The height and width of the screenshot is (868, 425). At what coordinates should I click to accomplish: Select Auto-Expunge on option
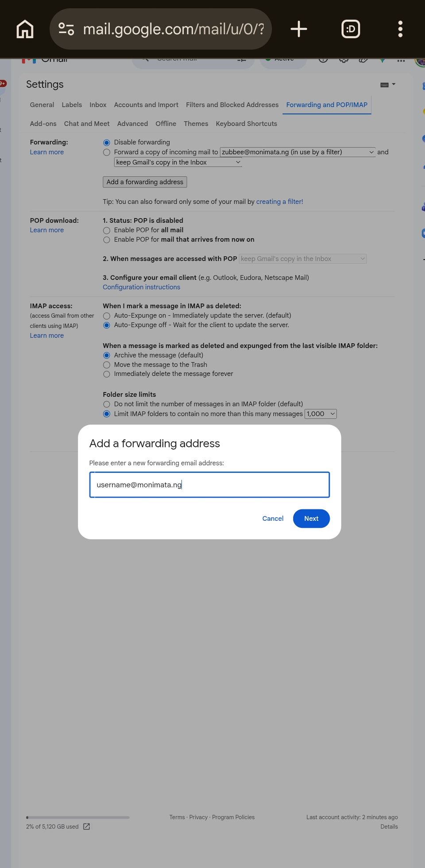[x=107, y=316]
